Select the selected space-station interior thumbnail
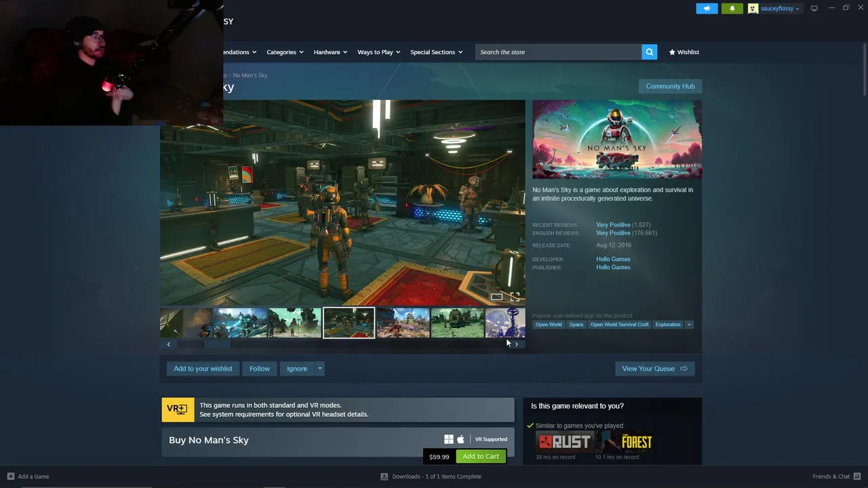The width and height of the screenshot is (868, 488). coord(349,323)
